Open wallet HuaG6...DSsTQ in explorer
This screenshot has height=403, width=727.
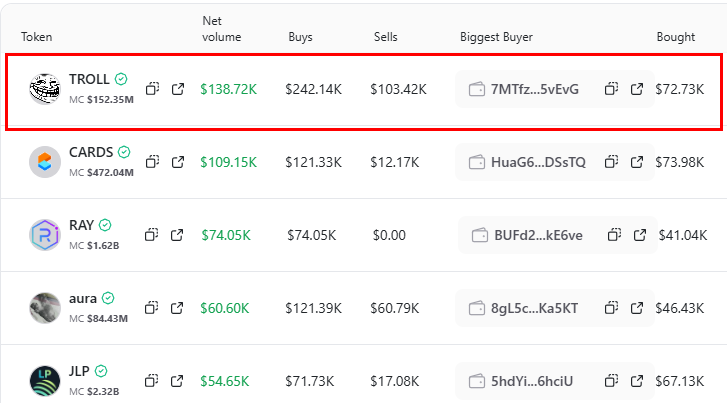[637, 162]
